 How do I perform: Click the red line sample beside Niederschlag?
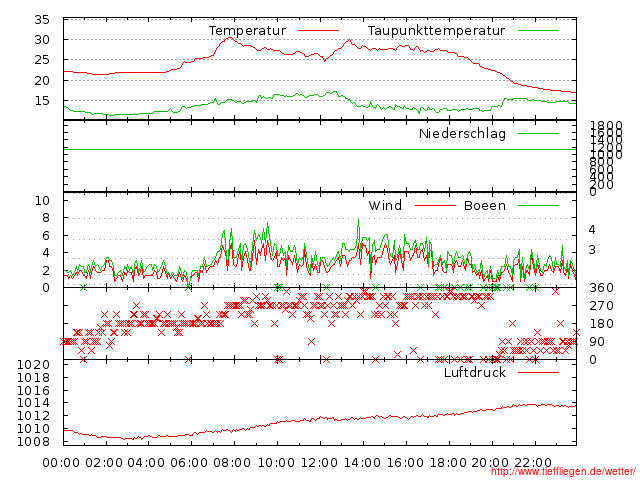[x=538, y=134]
